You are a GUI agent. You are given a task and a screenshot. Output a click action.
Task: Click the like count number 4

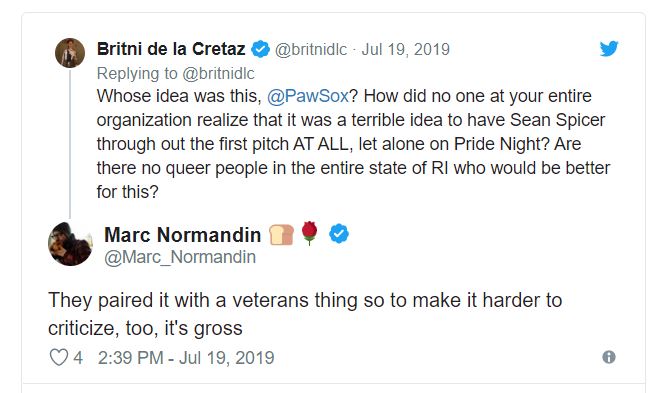[x=78, y=358]
